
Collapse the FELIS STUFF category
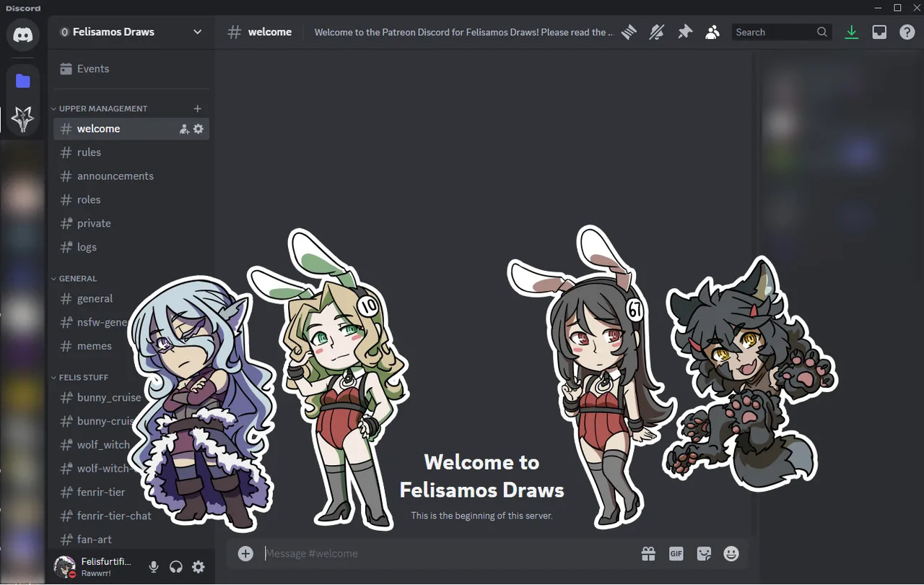coord(83,377)
